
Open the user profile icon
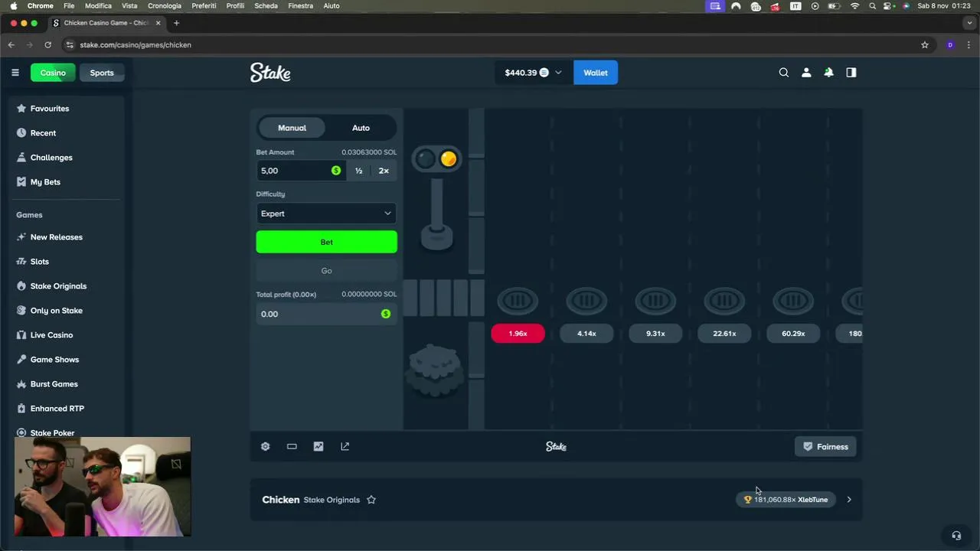[x=806, y=73]
